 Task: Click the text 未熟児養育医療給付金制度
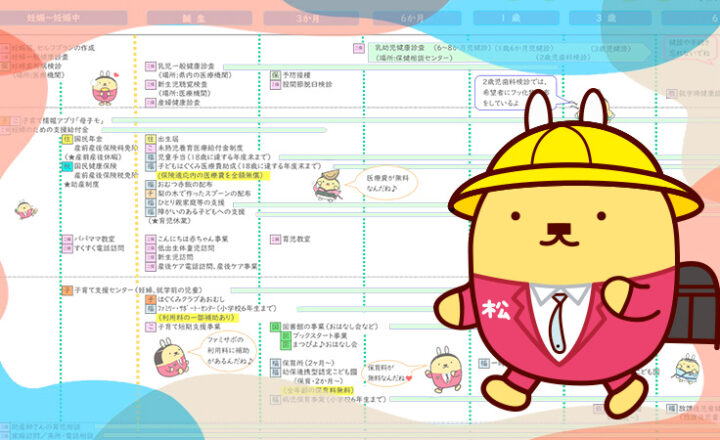200,148
